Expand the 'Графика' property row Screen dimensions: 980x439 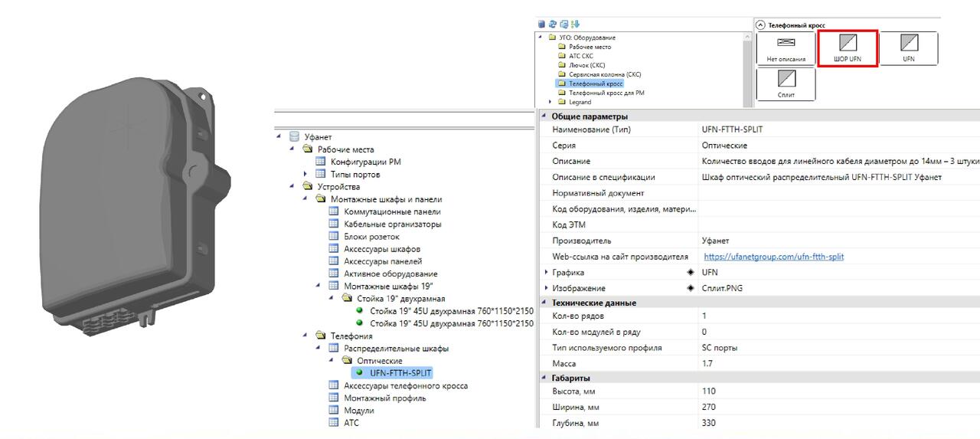(546, 272)
